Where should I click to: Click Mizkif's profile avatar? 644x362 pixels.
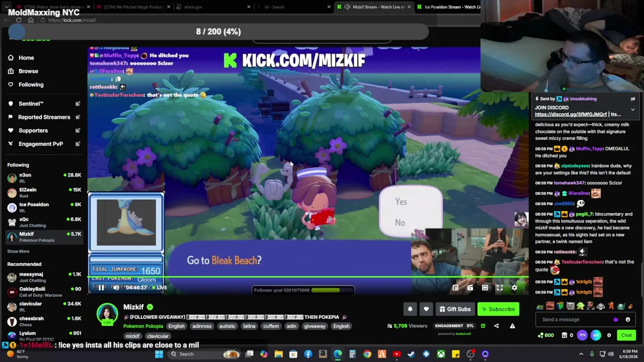tap(107, 314)
